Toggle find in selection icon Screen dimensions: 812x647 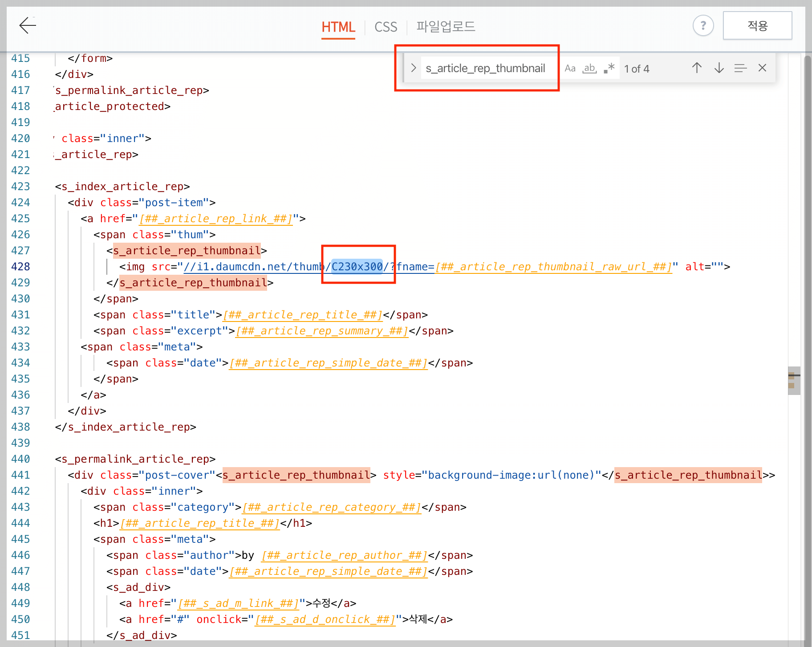coord(740,68)
